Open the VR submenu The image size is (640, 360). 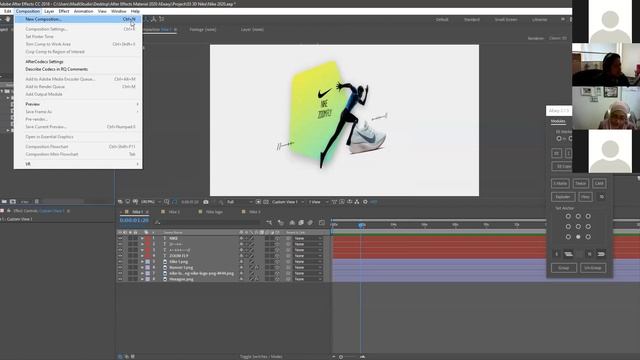pyautogui.click(x=78, y=164)
